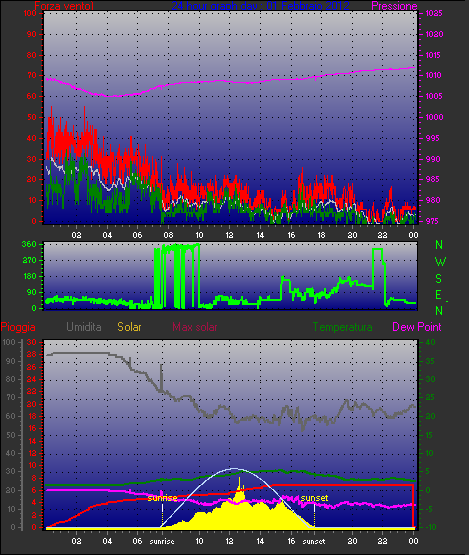The width and height of the screenshot is (469, 555).
Task: Click the Solar legend label
Action: (129, 326)
